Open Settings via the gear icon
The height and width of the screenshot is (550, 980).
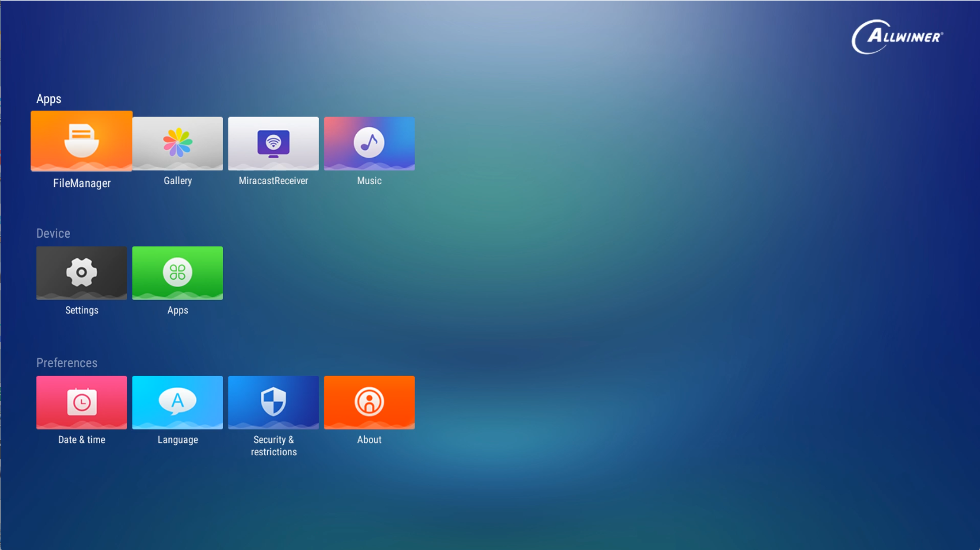[81, 273]
